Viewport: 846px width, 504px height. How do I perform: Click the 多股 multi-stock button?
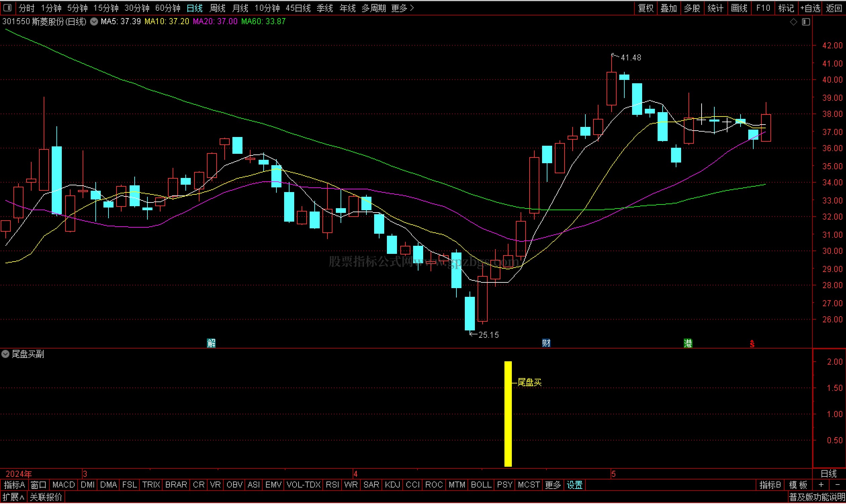pyautogui.click(x=692, y=8)
